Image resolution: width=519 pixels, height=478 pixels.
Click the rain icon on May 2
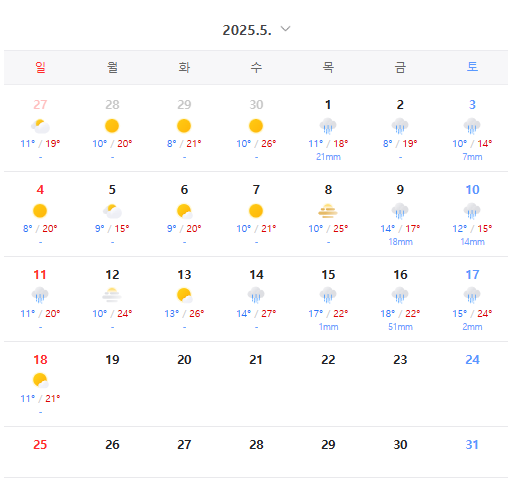pyautogui.click(x=400, y=126)
